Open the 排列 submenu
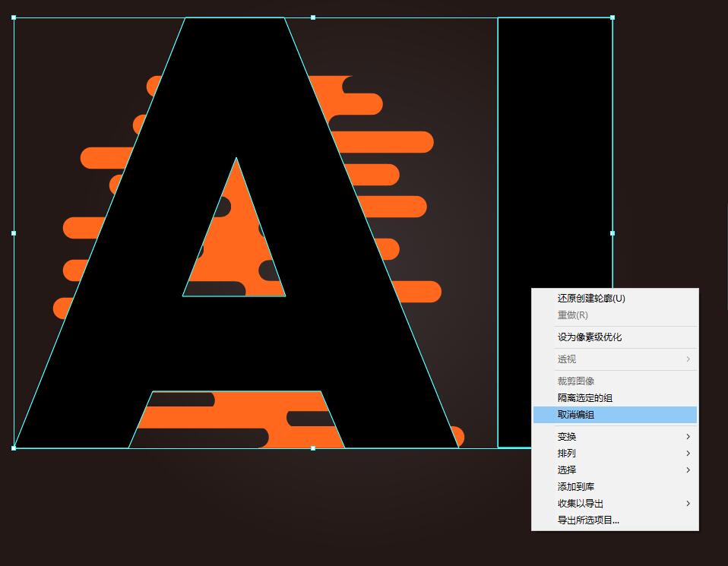This screenshot has height=566, width=728. pyautogui.click(x=615, y=453)
